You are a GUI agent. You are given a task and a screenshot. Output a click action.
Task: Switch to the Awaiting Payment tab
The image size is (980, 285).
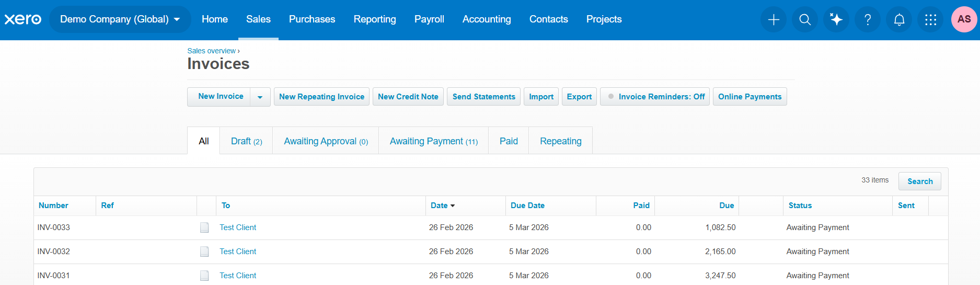(433, 141)
